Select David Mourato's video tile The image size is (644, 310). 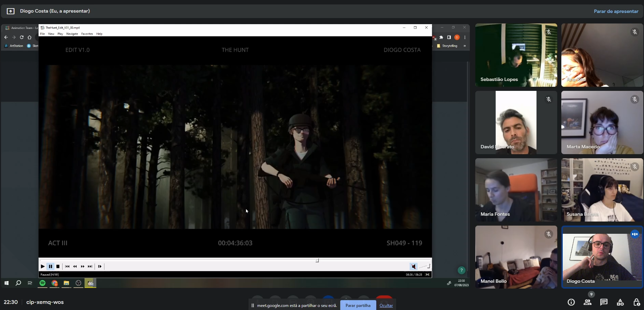(516, 123)
